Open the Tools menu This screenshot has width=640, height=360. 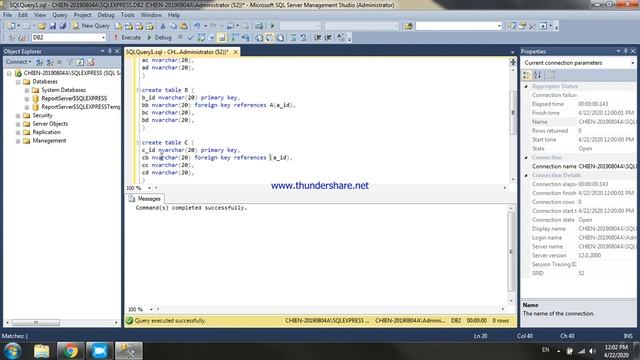[127, 15]
